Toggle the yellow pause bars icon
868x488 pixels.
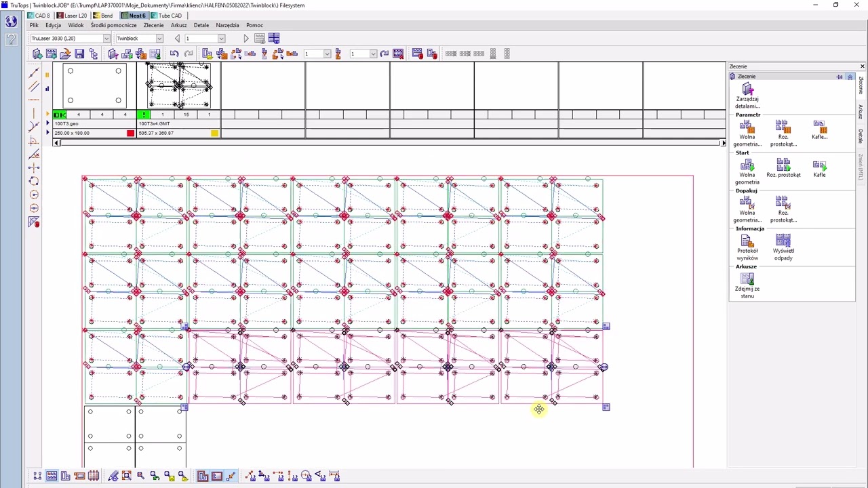tap(47, 75)
